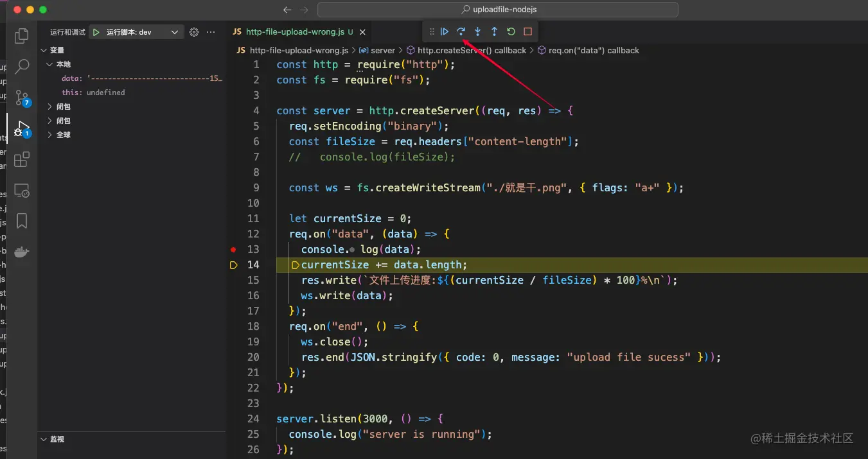Open Run and Debug view icon
The image size is (868, 459).
21,128
